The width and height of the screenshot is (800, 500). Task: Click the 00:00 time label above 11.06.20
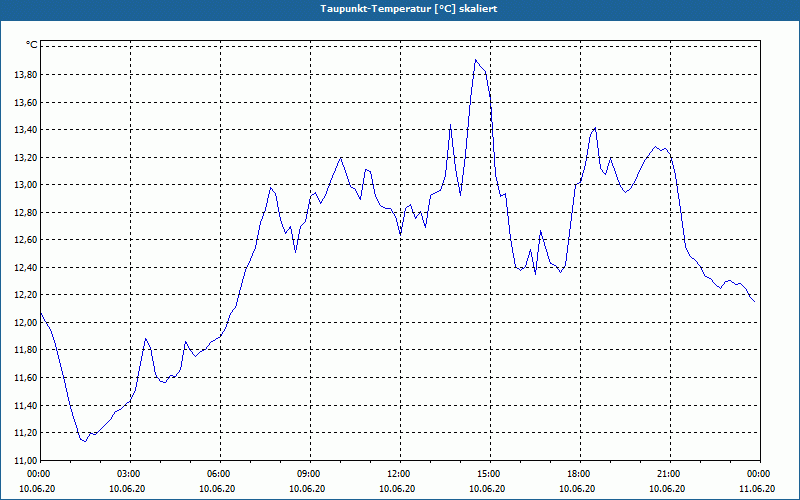click(x=757, y=474)
